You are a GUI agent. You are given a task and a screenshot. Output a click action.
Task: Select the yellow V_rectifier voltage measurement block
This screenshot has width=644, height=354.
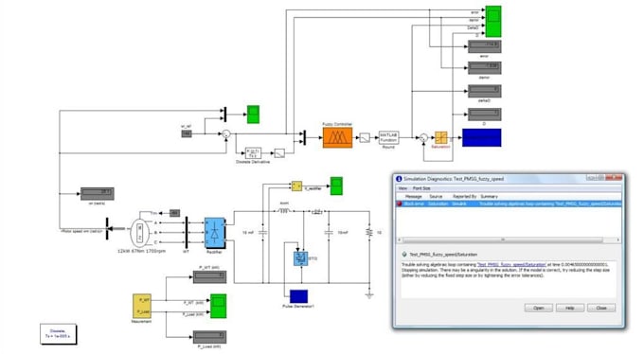[x=297, y=186]
